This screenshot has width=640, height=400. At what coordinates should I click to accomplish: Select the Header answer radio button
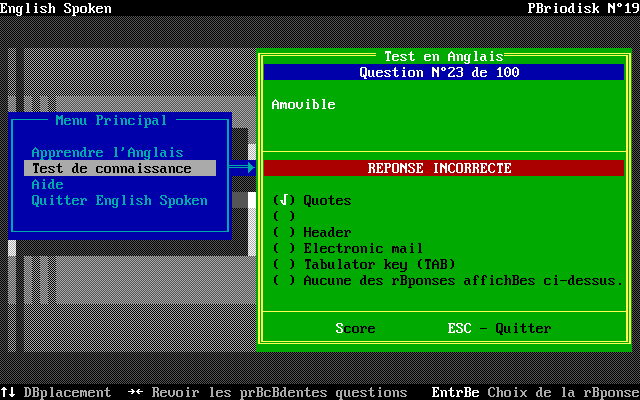(x=284, y=232)
